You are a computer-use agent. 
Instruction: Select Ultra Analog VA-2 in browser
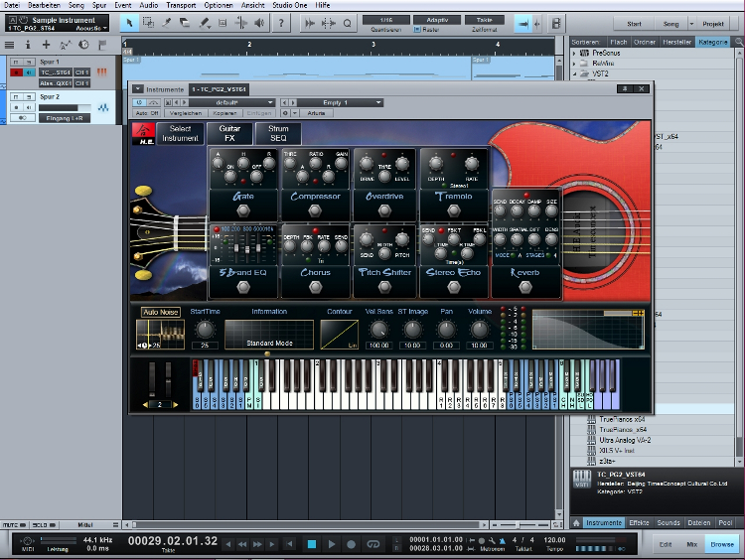click(x=625, y=440)
